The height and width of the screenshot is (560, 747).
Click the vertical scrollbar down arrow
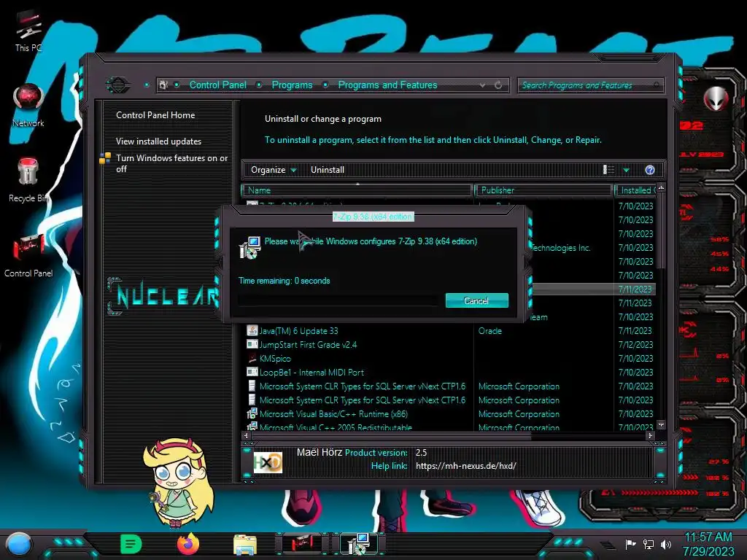tap(661, 425)
